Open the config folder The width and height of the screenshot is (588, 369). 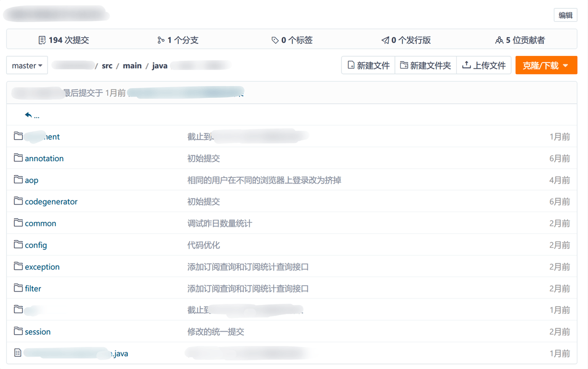(x=36, y=245)
